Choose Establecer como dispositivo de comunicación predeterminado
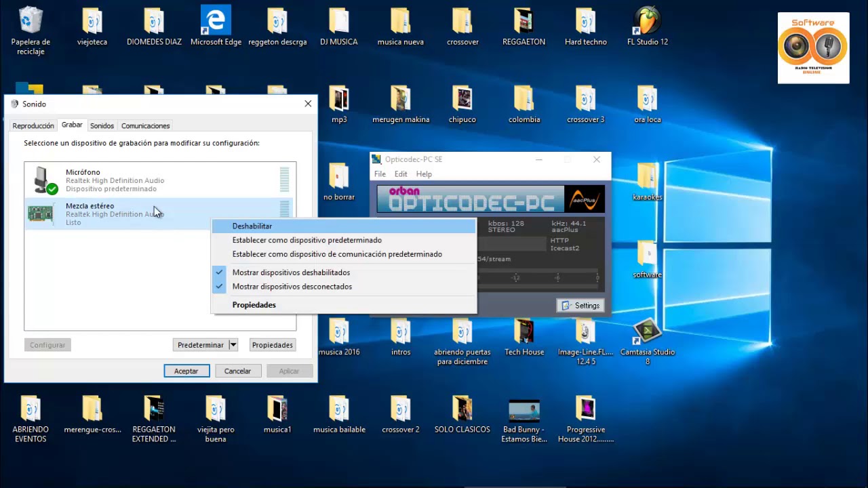 344,254
